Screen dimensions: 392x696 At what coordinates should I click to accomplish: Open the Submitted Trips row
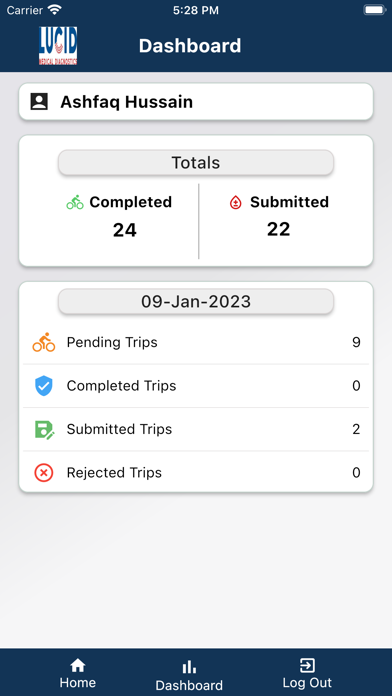point(196,429)
